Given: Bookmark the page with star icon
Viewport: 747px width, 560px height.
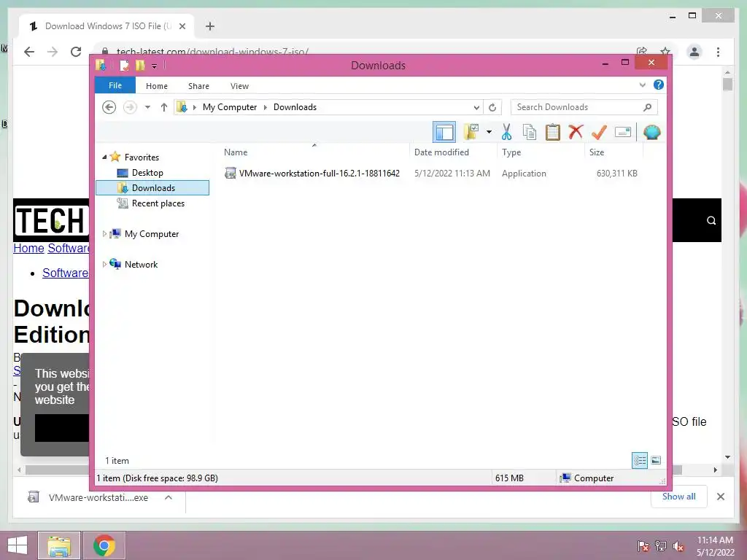Looking at the screenshot, I should [665, 51].
